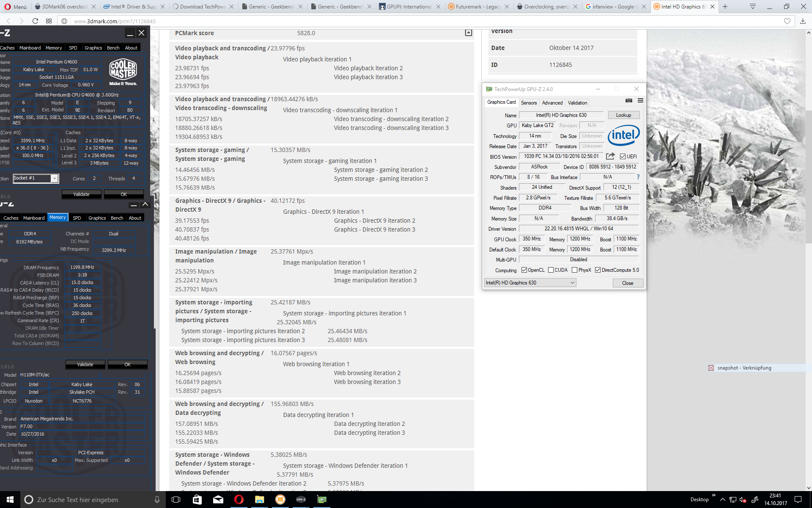Click Validate in the upper CPU-Z window
812x508 pixels.
pos(81,194)
